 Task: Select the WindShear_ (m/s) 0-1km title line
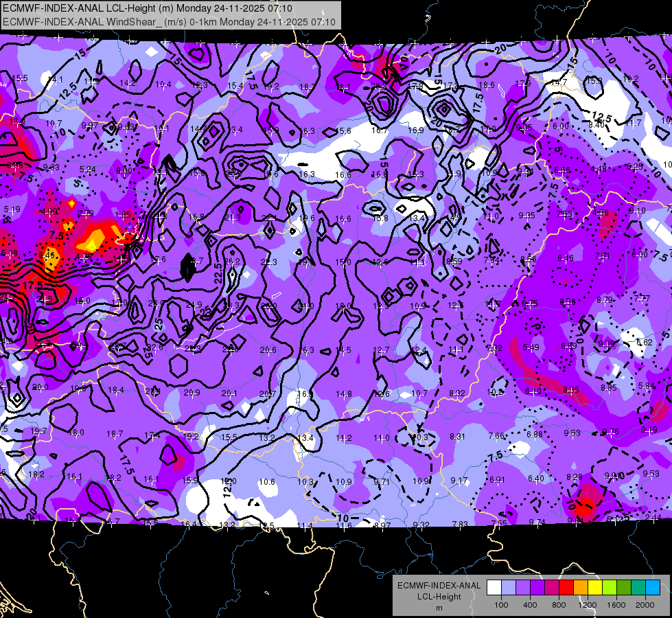tap(169, 22)
